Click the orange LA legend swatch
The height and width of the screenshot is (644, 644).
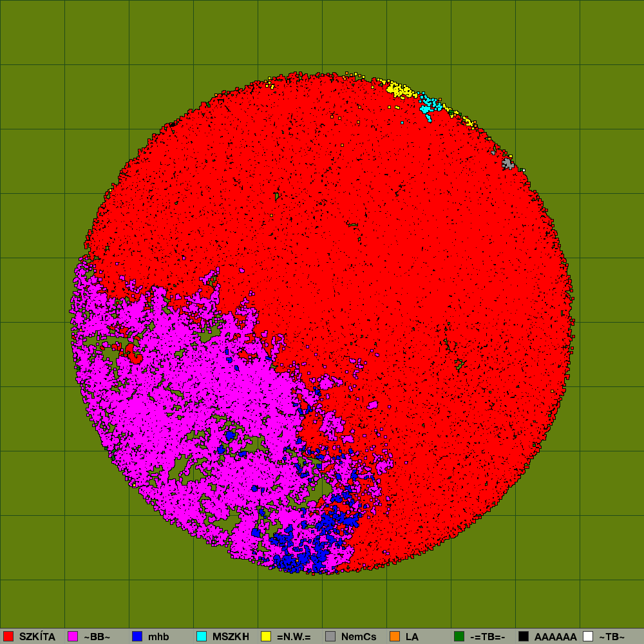[395, 636]
